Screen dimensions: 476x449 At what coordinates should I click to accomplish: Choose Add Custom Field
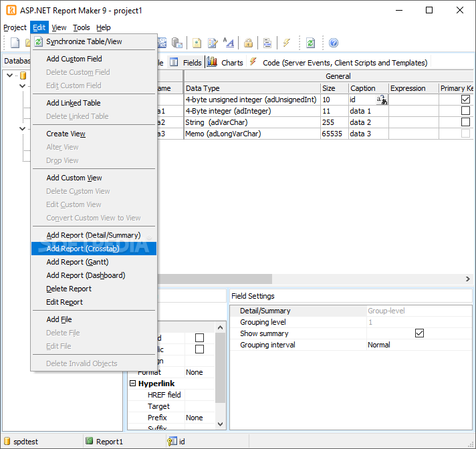pyautogui.click(x=94, y=59)
